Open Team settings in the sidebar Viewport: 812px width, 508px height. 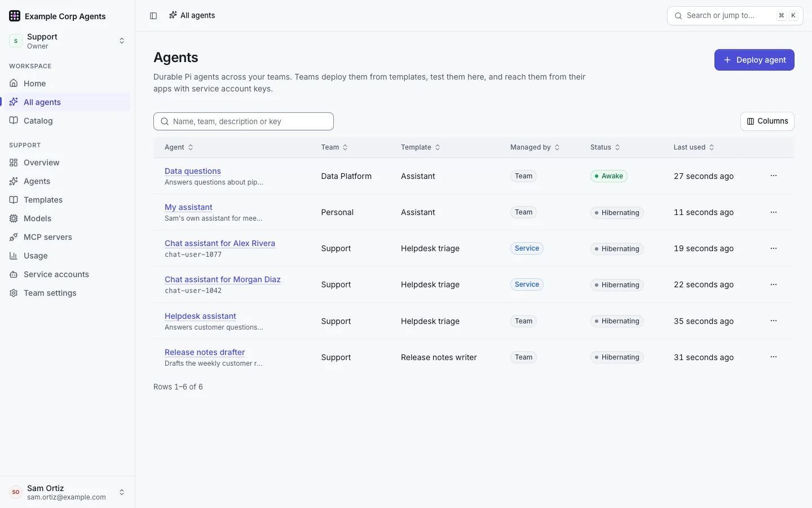[68, 293]
